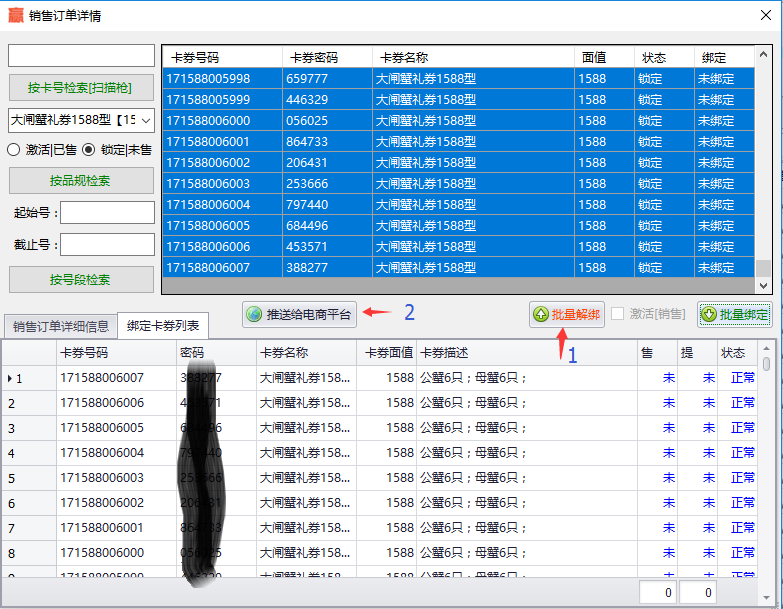Click the 提 column header
Image resolution: width=783 pixels, height=609 pixels.
pyautogui.click(x=697, y=353)
